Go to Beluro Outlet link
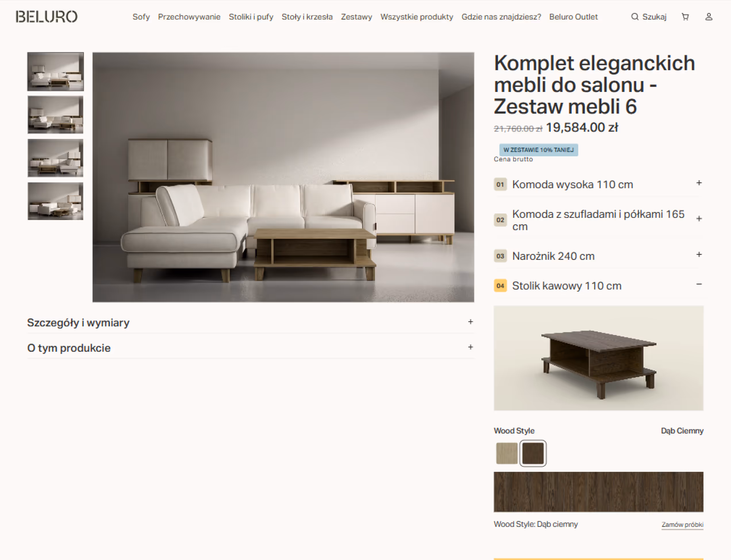Image resolution: width=731 pixels, height=560 pixels. tap(573, 17)
